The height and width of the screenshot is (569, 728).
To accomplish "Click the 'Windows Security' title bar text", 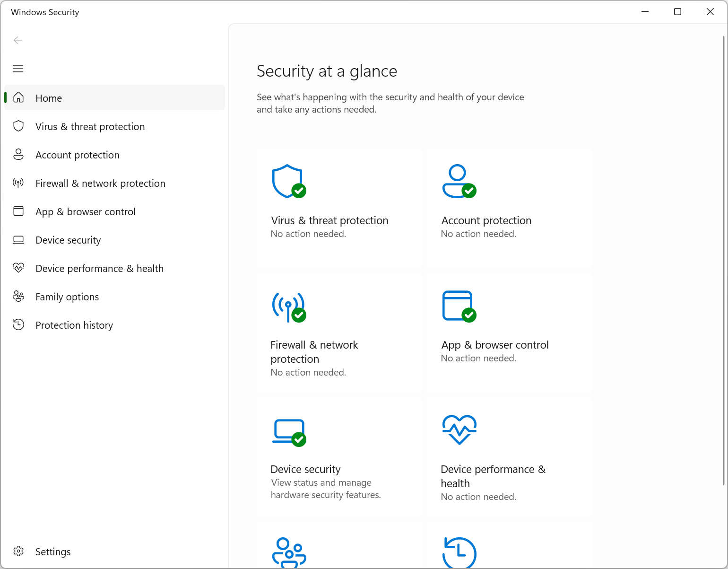I will click(45, 12).
